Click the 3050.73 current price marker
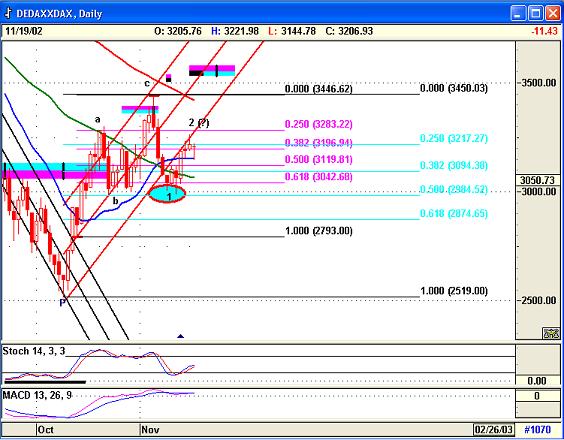Viewport: 564px width, 440px height. tap(538, 180)
